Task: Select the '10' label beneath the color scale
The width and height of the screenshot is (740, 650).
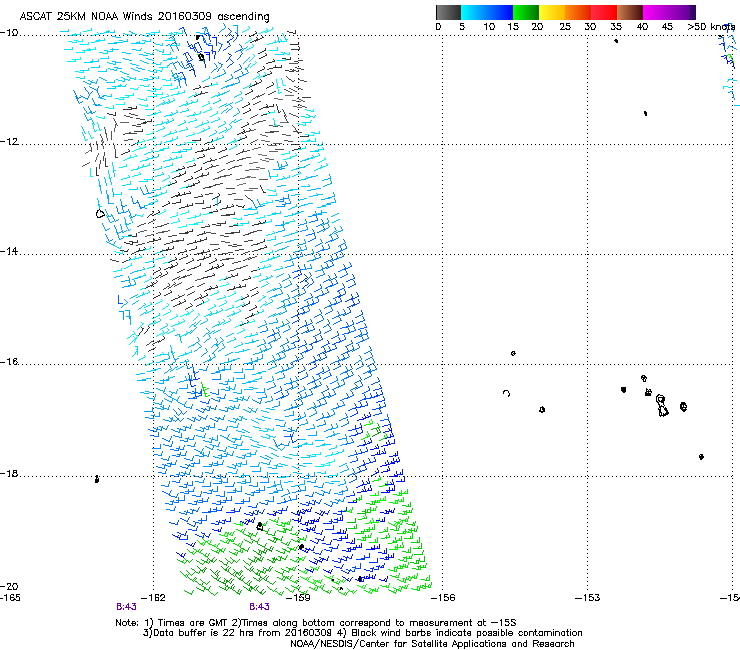Action: click(489, 27)
